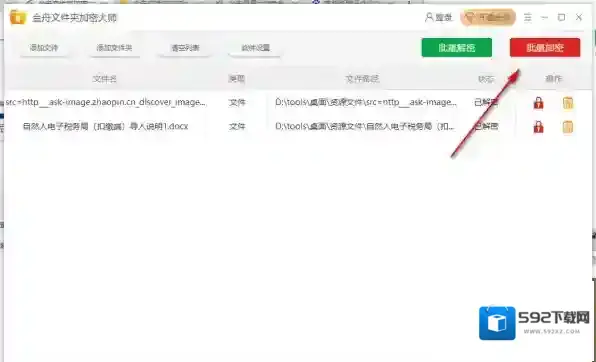This screenshot has width=596, height=362.
Task: Click the yellow delete icon for the src=http file
Action: (x=568, y=103)
